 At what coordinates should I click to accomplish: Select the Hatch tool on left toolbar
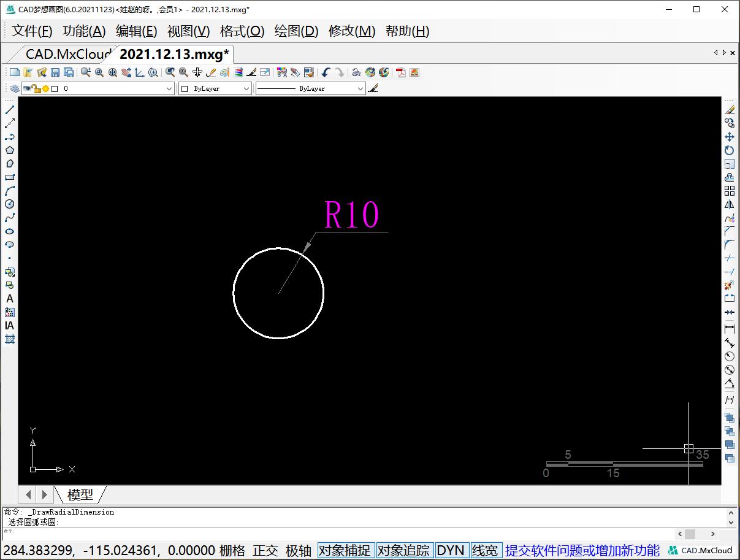pos(9,339)
